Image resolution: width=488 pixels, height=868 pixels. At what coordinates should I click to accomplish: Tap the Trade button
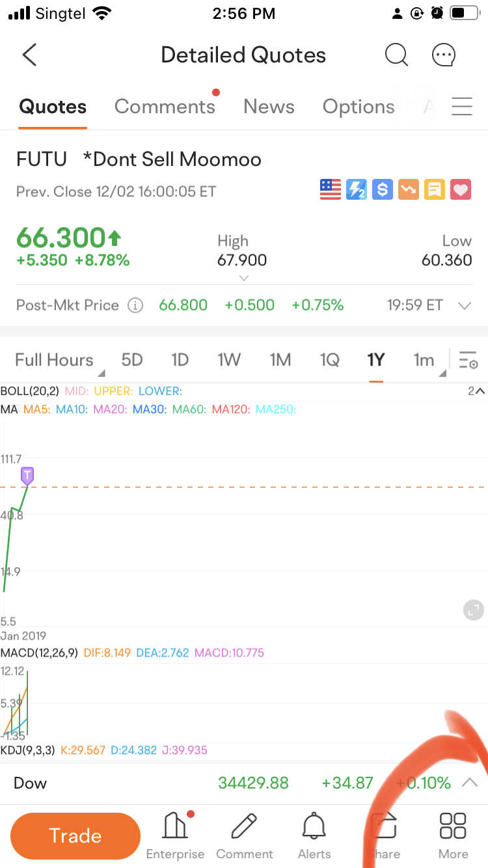click(x=75, y=836)
